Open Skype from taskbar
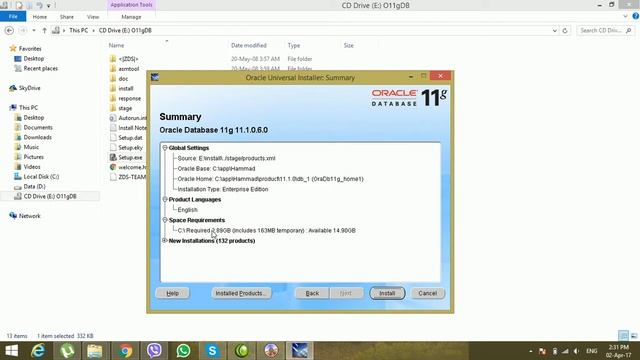The height and width of the screenshot is (360, 640). click(212, 351)
